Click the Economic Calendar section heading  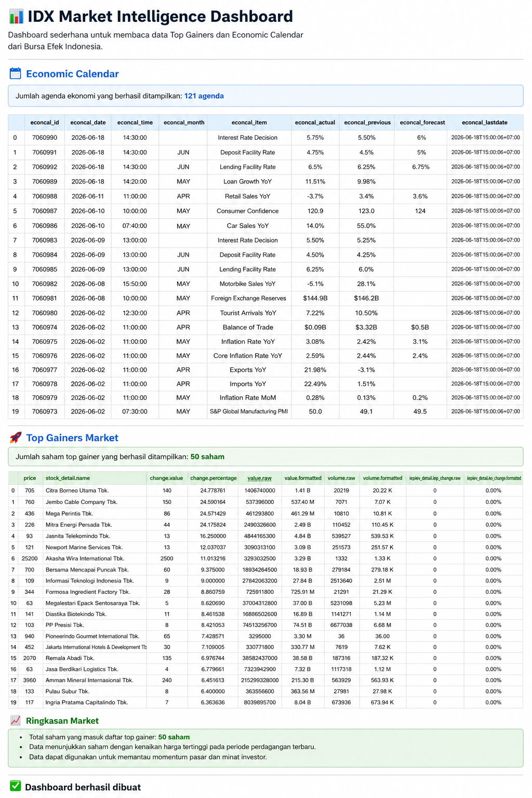coord(72,74)
